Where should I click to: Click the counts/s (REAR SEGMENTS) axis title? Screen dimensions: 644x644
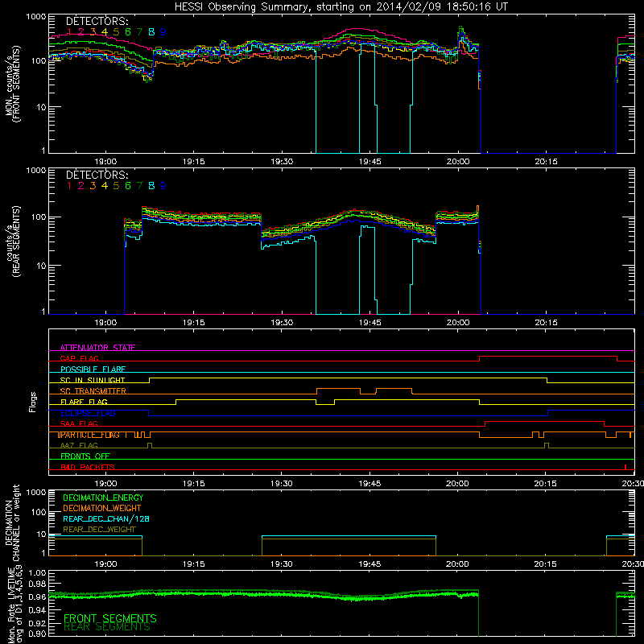(12, 241)
